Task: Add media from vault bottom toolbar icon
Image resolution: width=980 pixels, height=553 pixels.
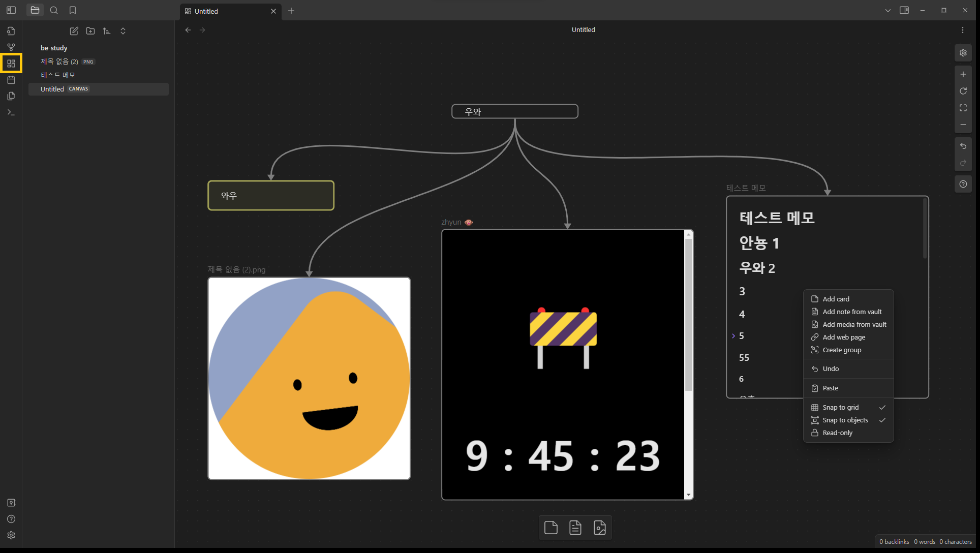Action: (x=600, y=528)
